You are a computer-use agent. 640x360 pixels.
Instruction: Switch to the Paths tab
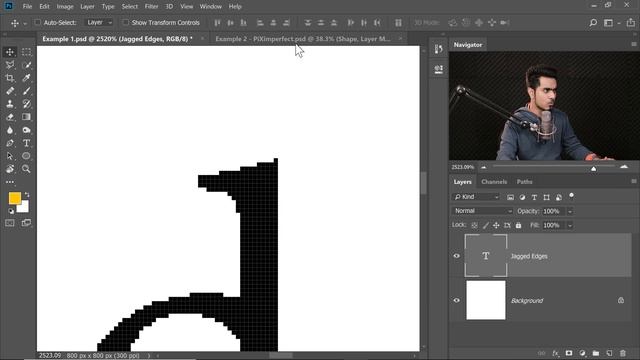[x=524, y=182]
